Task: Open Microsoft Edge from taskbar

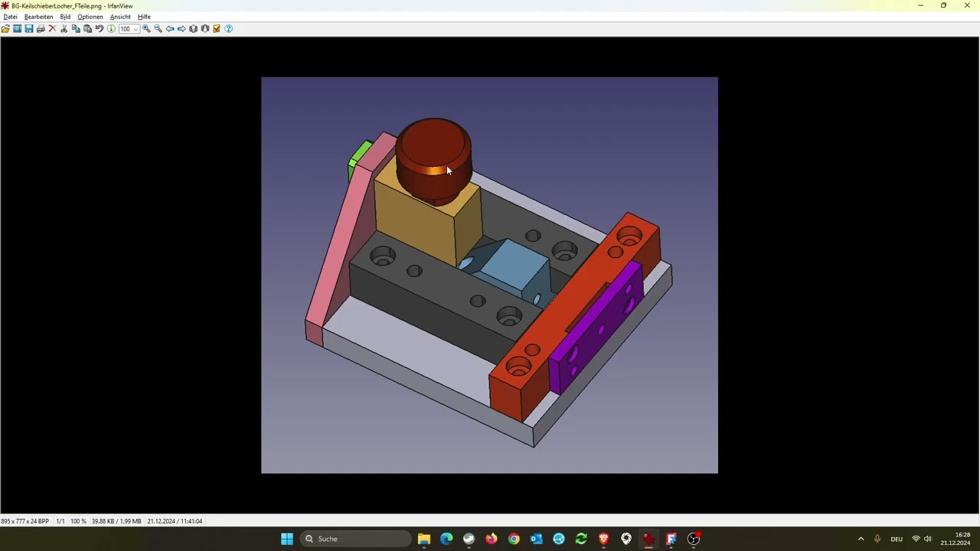Action: pos(446,539)
